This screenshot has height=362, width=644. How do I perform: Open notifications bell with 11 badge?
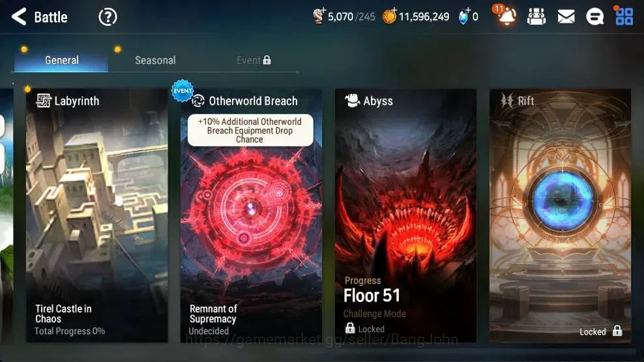tap(505, 16)
